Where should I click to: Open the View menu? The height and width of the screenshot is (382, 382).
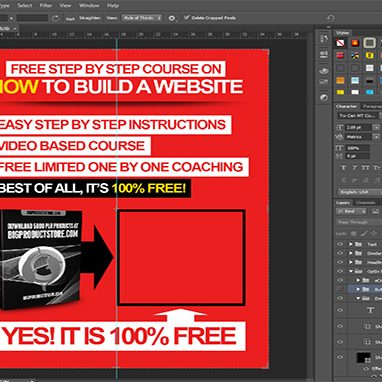click(65, 5)
